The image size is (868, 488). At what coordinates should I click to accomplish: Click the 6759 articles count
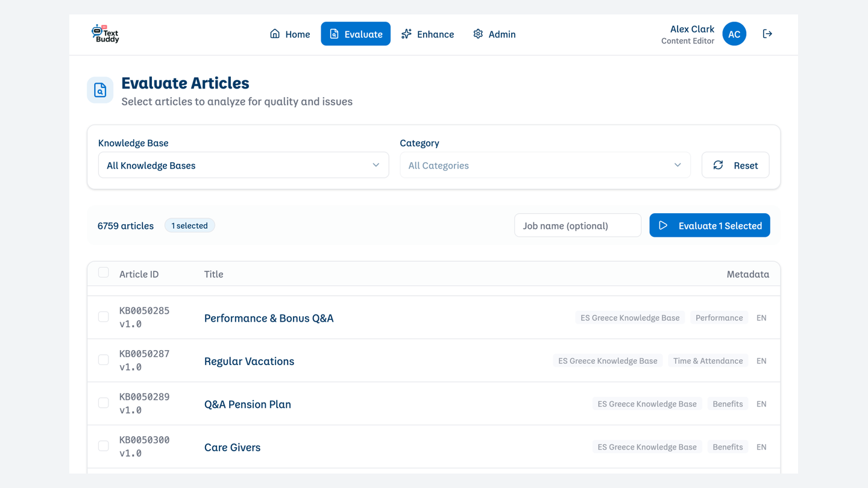(125, 225)
